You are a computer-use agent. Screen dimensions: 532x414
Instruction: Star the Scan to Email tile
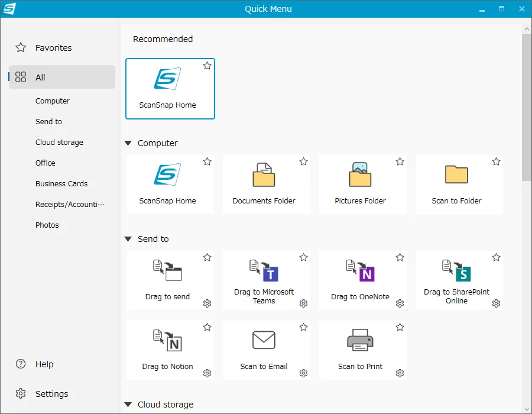[x=303, y=327]
